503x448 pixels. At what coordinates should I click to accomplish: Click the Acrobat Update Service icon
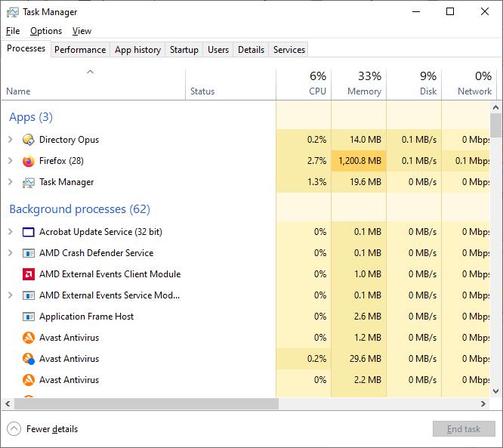[x=29, y=232]
